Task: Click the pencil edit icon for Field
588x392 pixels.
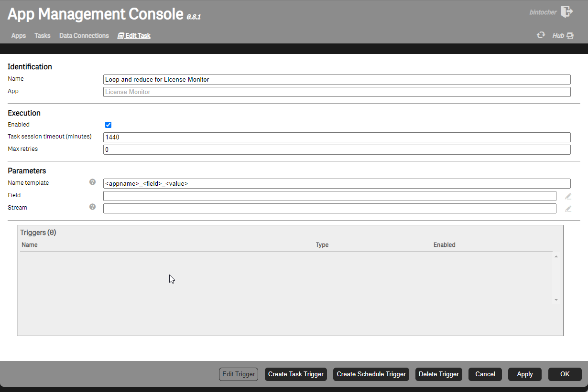Action: click(568, 196)
